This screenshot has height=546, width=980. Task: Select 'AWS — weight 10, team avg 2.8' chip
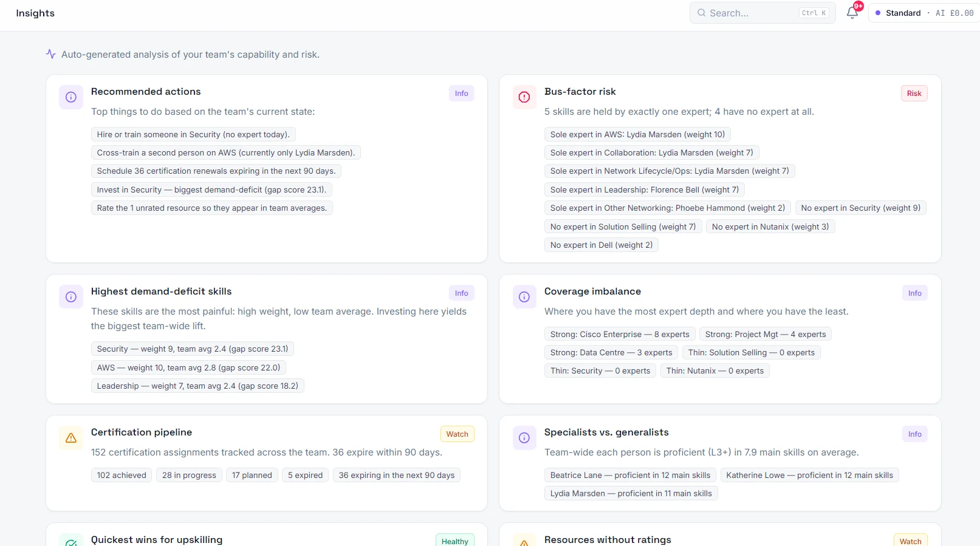[188, 368]
